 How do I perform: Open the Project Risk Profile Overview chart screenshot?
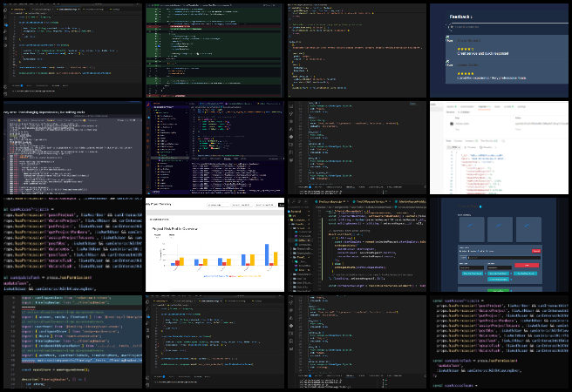tap(214, 244)
